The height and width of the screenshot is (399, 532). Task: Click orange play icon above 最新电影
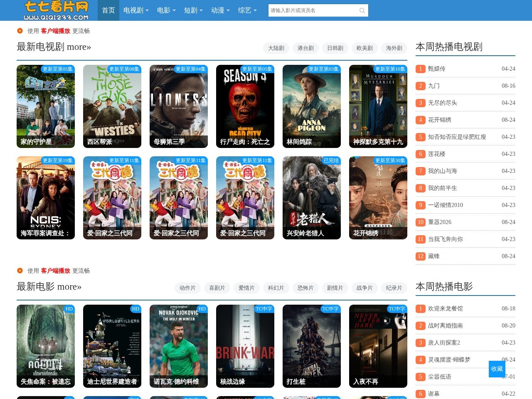[20, 271]
